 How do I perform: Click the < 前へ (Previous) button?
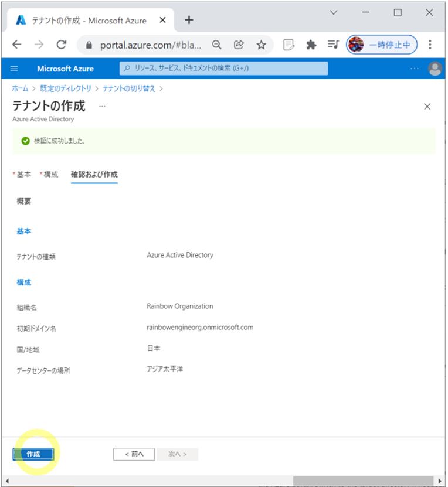(x=134, y=454)
